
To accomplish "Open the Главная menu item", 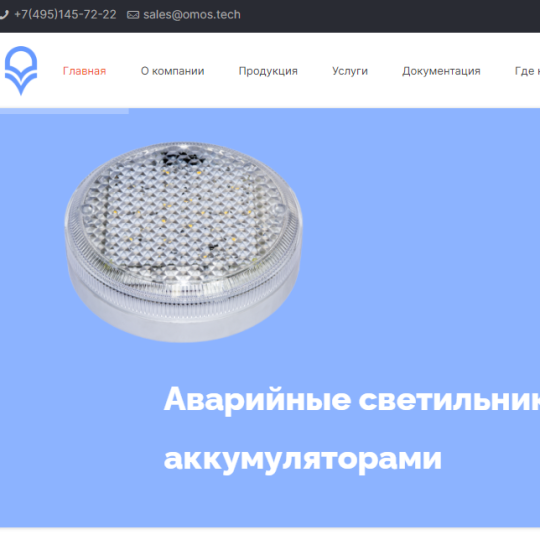I will click(x=84, y=71).
